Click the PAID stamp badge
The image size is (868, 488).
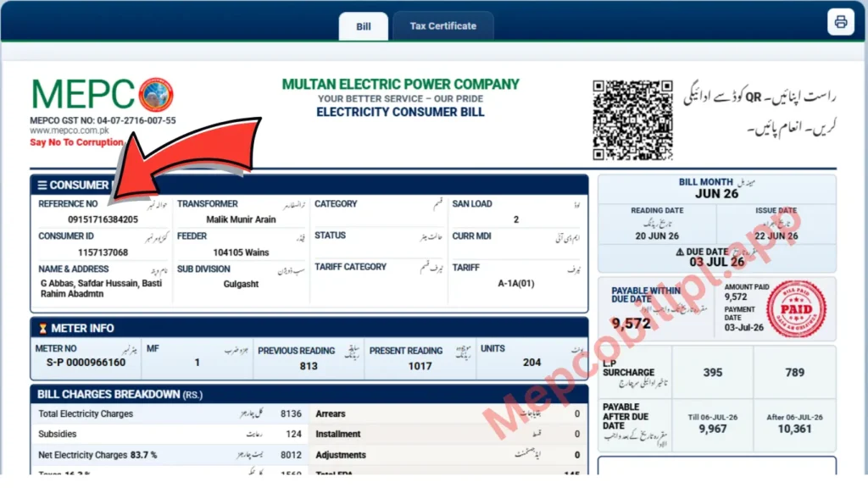point(796,308)
